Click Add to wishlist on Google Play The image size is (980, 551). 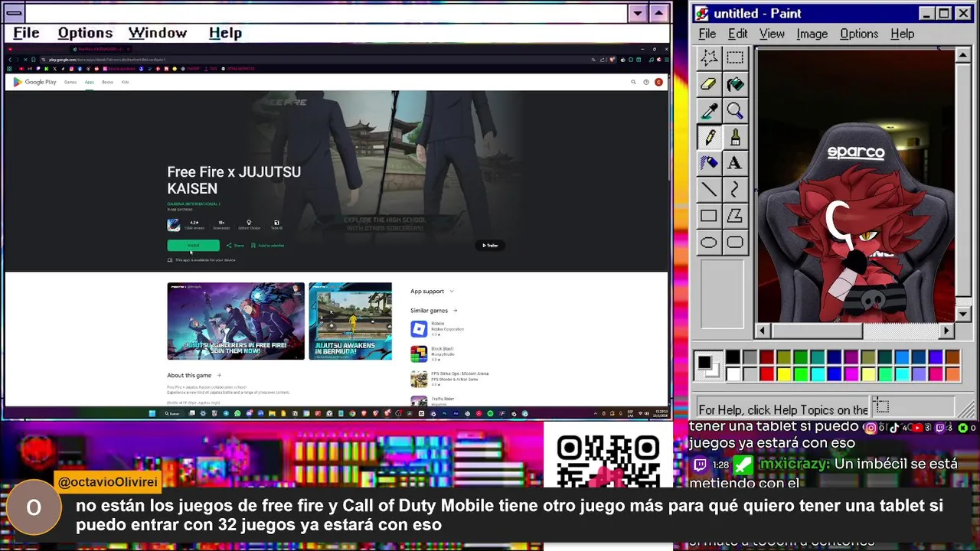click(x=268, y=246)
